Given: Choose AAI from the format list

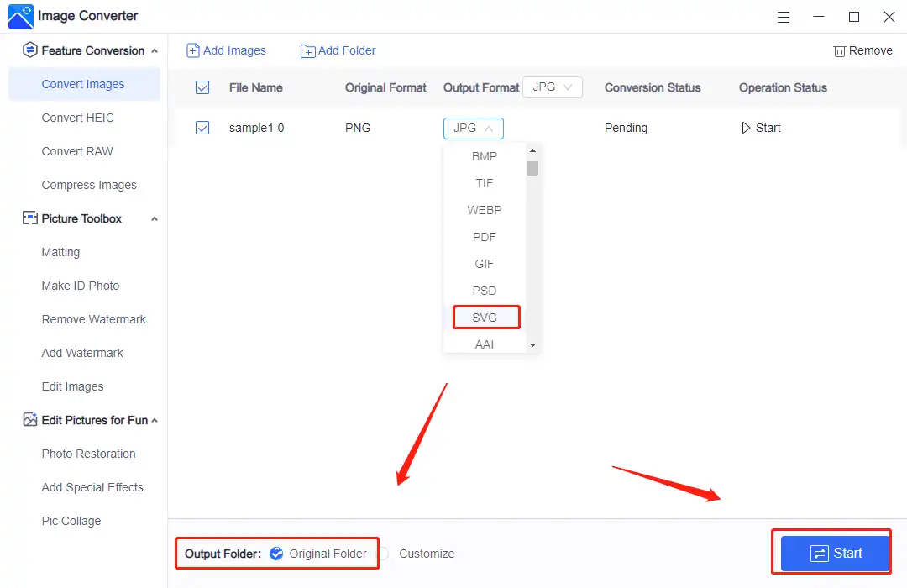Looking at the screenshot, I should tap(485, 344).
